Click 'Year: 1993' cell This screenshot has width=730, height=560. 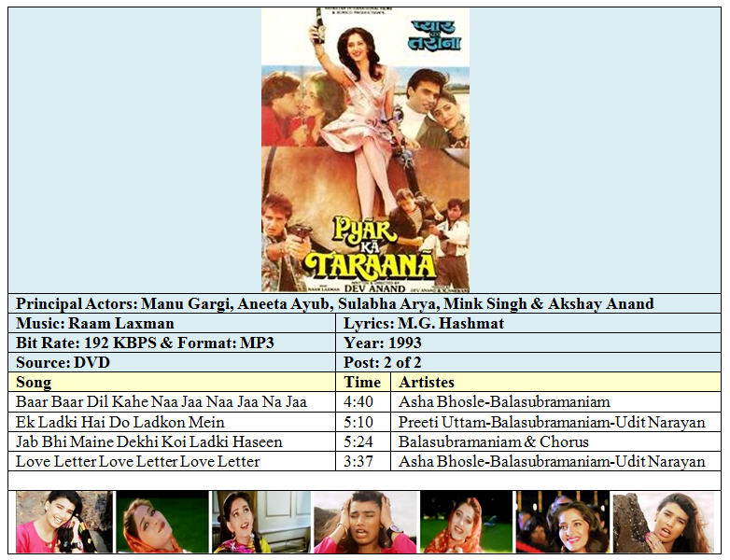click(528, 343)
